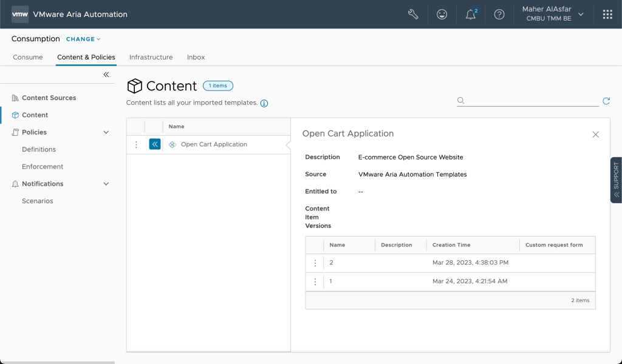The width and height of the screenshot is (622, 364).
Task: Open the Maher AlAsfar user menu
Action: tap(553, 15)
